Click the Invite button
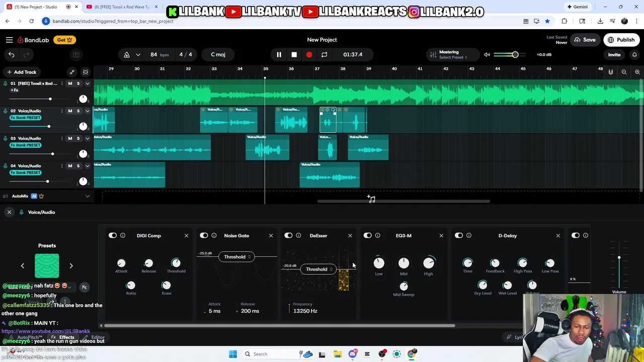 (614, 54)
